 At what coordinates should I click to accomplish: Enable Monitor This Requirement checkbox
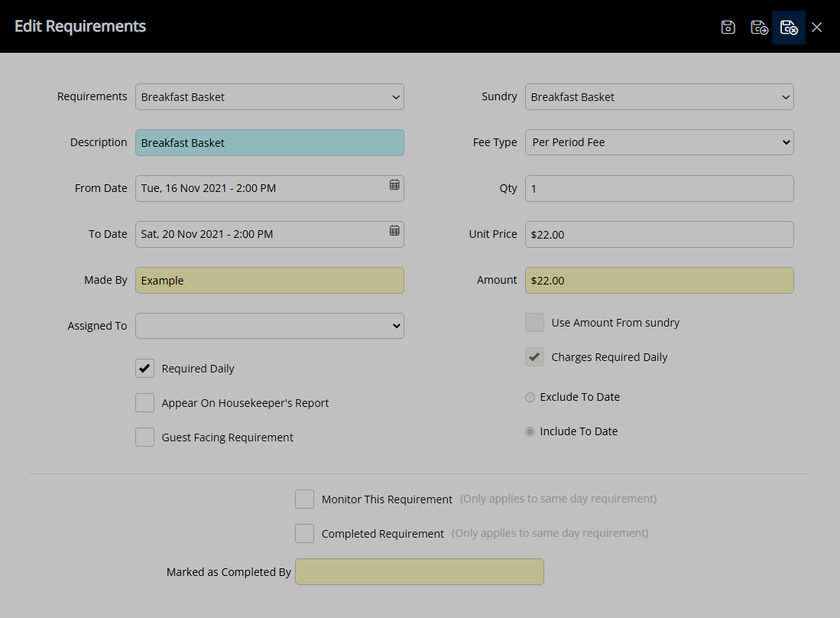[304, 499]
